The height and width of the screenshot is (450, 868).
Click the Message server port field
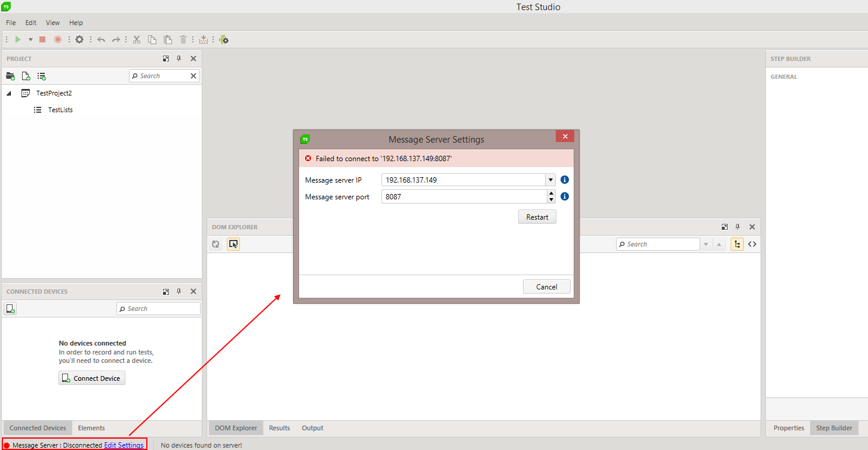[x=464, y=196]
